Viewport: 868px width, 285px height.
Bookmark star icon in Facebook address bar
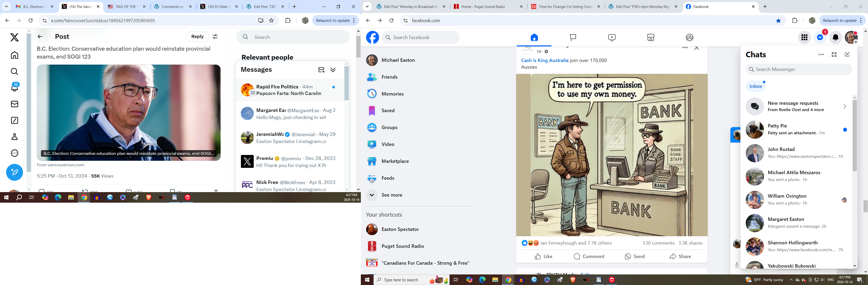(x=778, y=21)
